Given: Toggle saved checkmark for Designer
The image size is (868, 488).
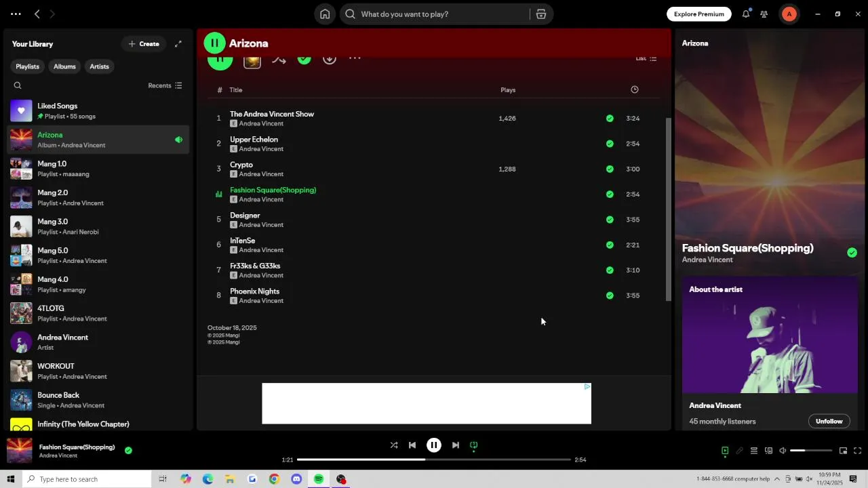Looking at the screenshot, I should point(610,220).
